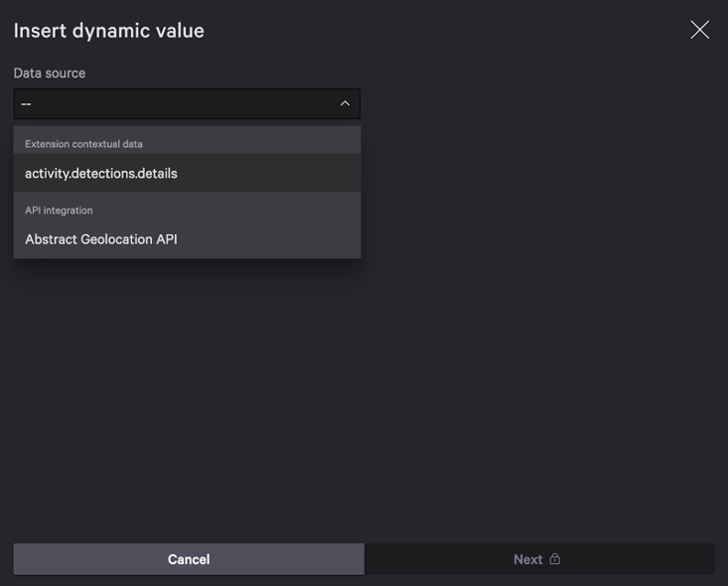728x586 pixels.
Task: Click the -- placeholder in Data source
Action: [x=27, y=104]
